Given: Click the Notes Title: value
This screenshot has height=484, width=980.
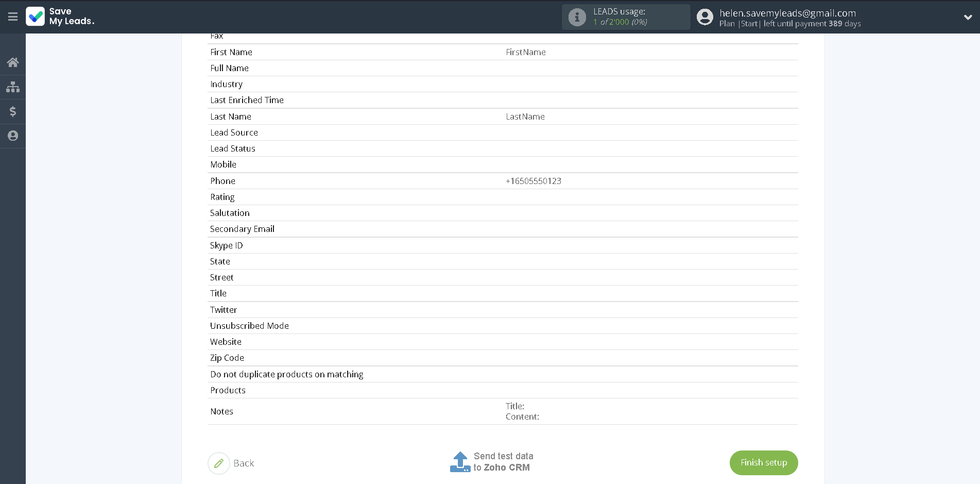Looking at the screenshot, I should (515, 406).
